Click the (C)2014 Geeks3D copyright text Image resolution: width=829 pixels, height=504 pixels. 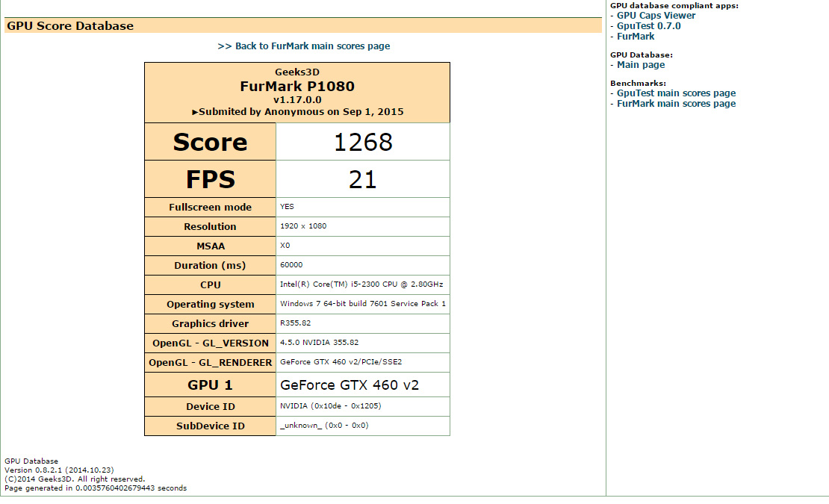pos(75,479)
